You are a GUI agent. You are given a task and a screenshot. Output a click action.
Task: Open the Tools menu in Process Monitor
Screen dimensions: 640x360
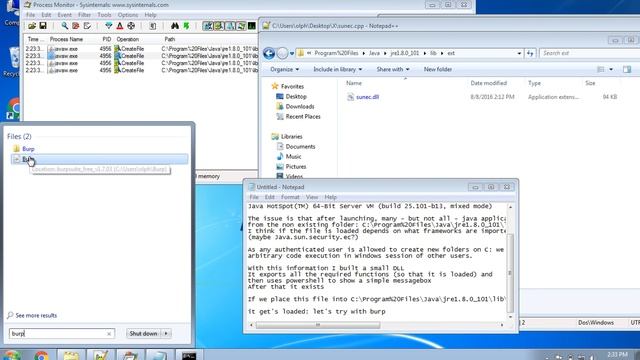point(104,15)
